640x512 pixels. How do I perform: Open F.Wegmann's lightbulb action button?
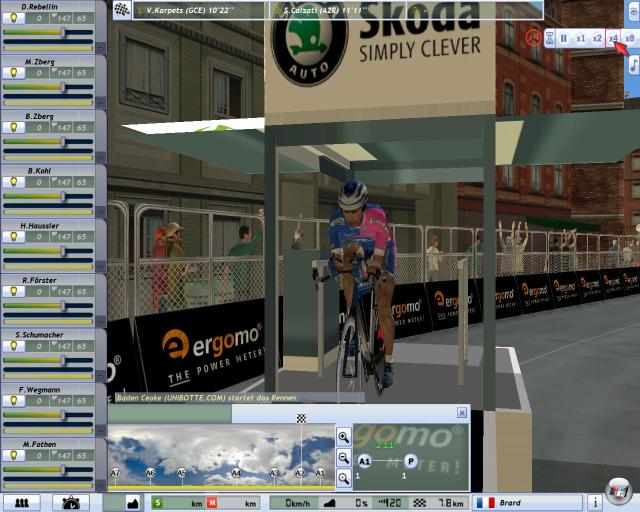coord(13,401)
